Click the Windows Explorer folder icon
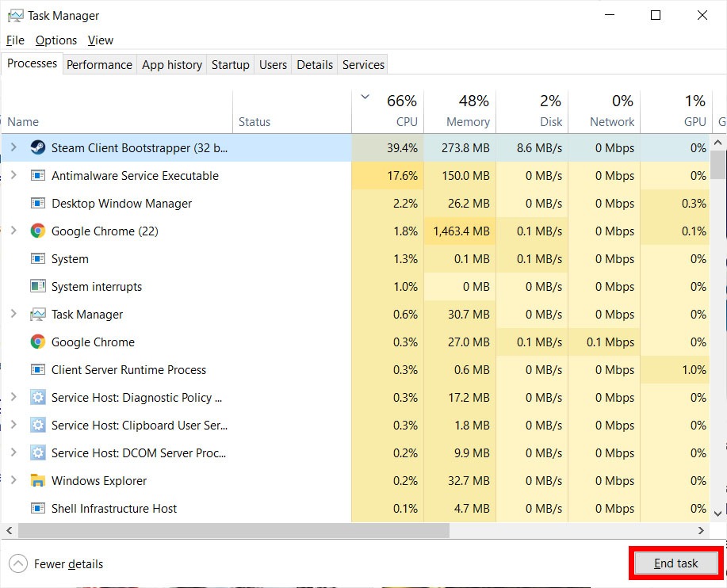The image size is (727, 588). coord(38,480)
